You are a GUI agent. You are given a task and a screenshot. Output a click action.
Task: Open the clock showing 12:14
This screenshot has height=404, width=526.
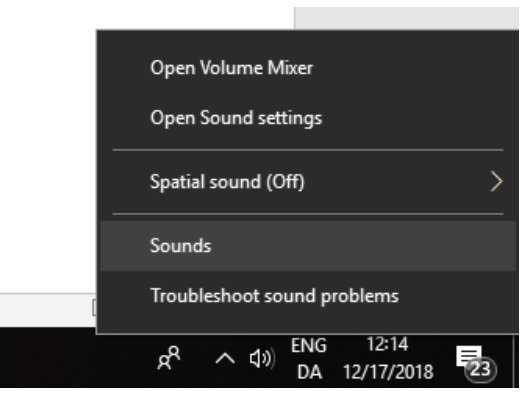387,344
